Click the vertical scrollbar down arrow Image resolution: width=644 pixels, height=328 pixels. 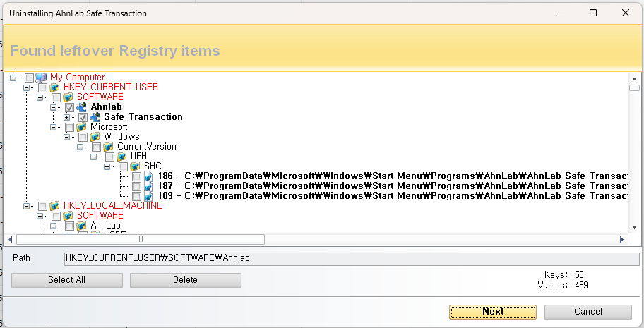coord(634,227)
